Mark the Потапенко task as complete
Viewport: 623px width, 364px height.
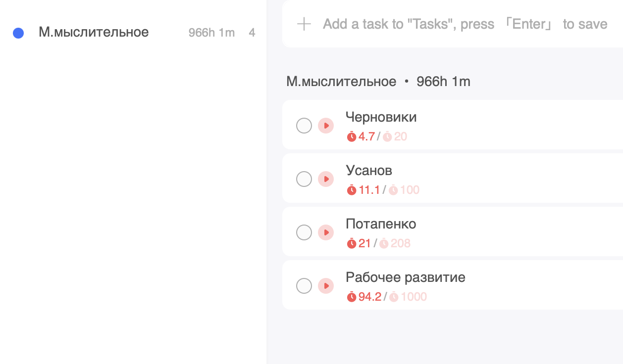point(304,232)
